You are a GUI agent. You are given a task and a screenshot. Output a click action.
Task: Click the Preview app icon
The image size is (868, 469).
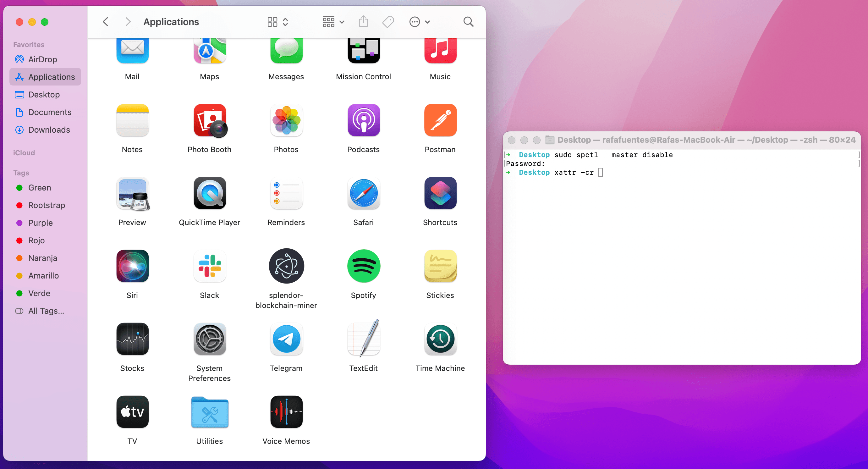(x=132, y=193)
